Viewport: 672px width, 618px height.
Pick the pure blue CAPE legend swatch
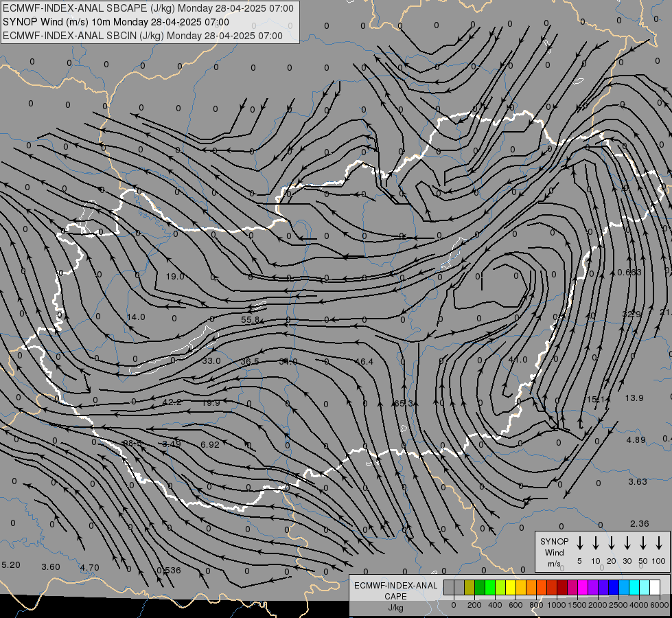click(x=613, y=587)
